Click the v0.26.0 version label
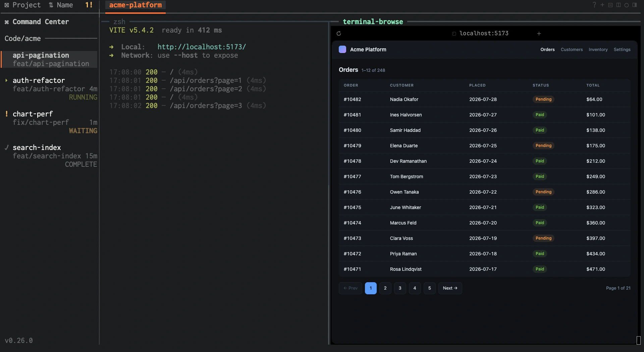This screenshot has width=644, height=352. pyautogui.click(x=19, y=341)
